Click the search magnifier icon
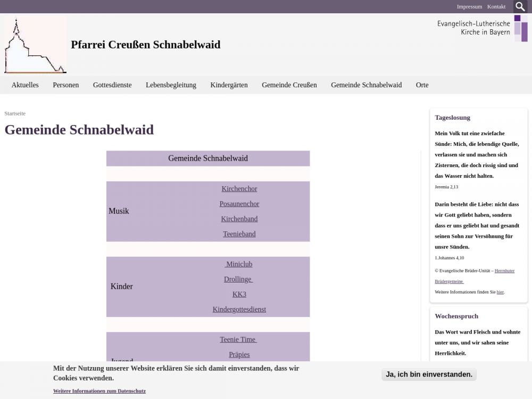The width and height of the screenshot is (532, 399). point(520,6)
